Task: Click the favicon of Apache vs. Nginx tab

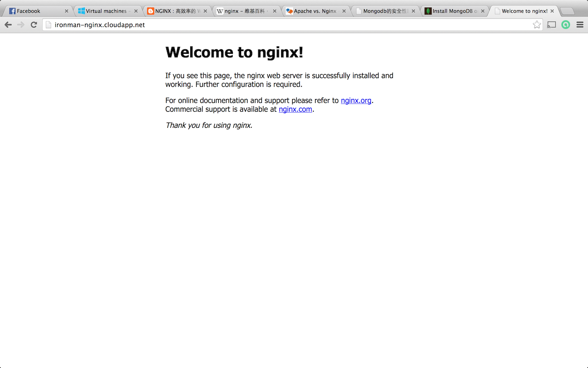Action: [289, 11]
